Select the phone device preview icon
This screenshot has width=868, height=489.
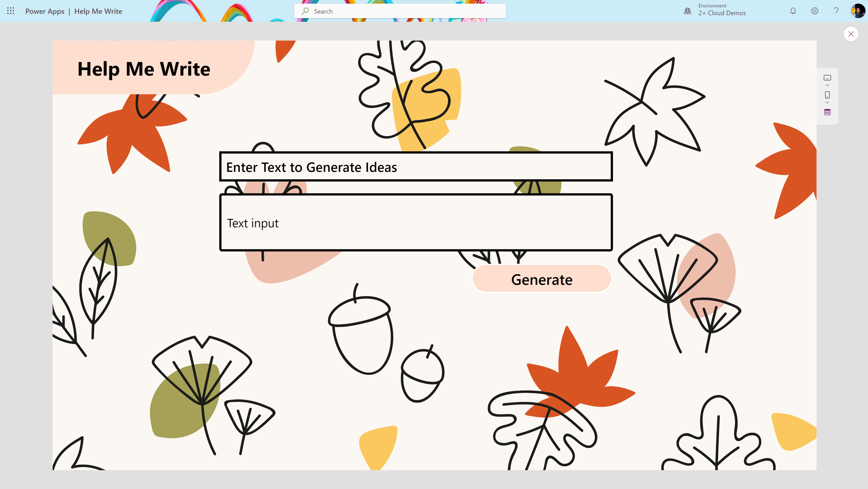(x=827, y=95)
